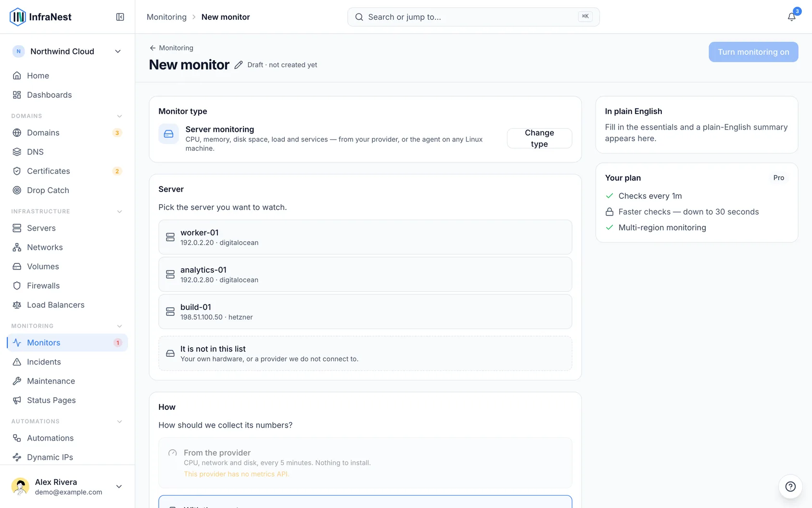Collapse the sidebar panel icon
Screen dimensions: 812x508
(x=120, y=17)
